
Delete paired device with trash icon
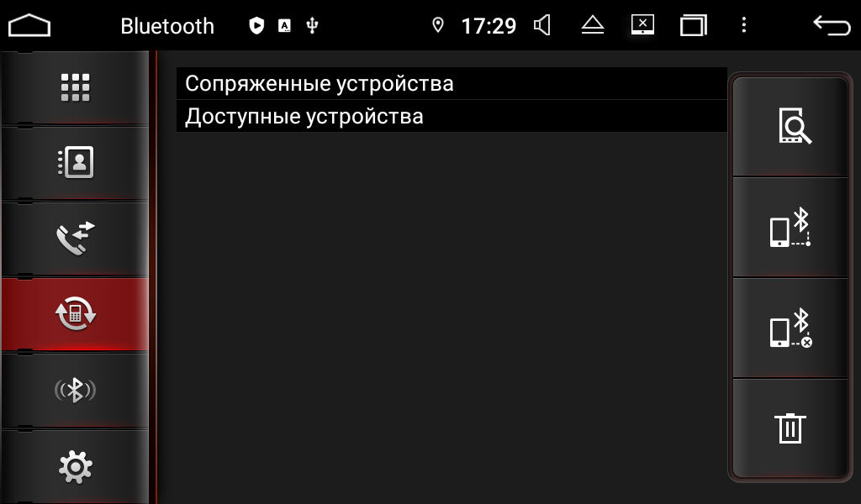pyautogui.click(x=790, y=428)
